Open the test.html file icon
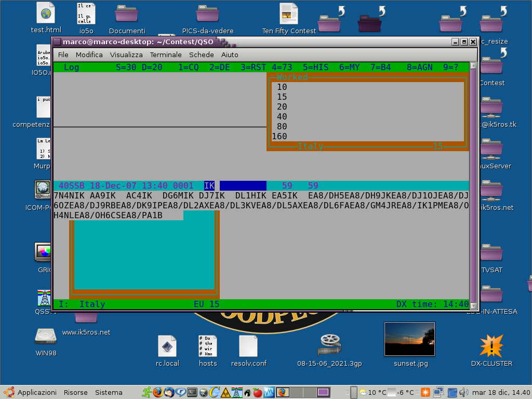Image resolution: width=532 pixels, height=399 pixels. [x=46, y=13]
